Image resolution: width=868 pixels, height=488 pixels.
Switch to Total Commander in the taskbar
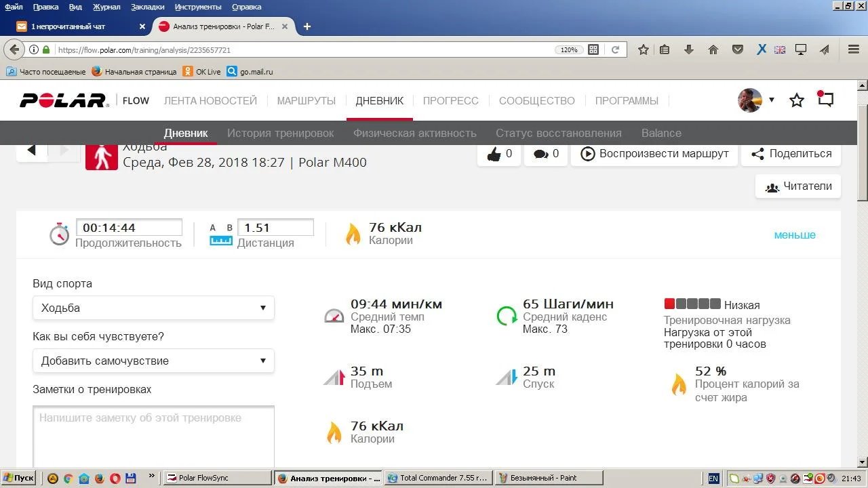(437, 478)
